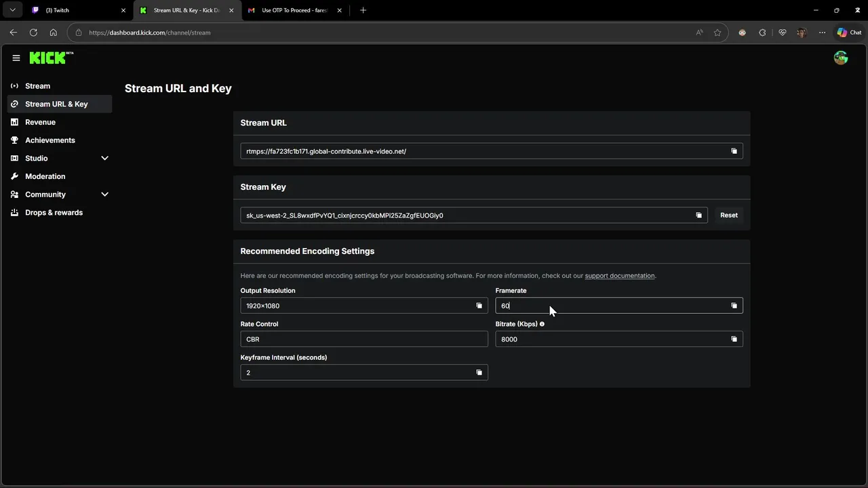
Task: Copy the Framerate value
Action: (734, 306)
